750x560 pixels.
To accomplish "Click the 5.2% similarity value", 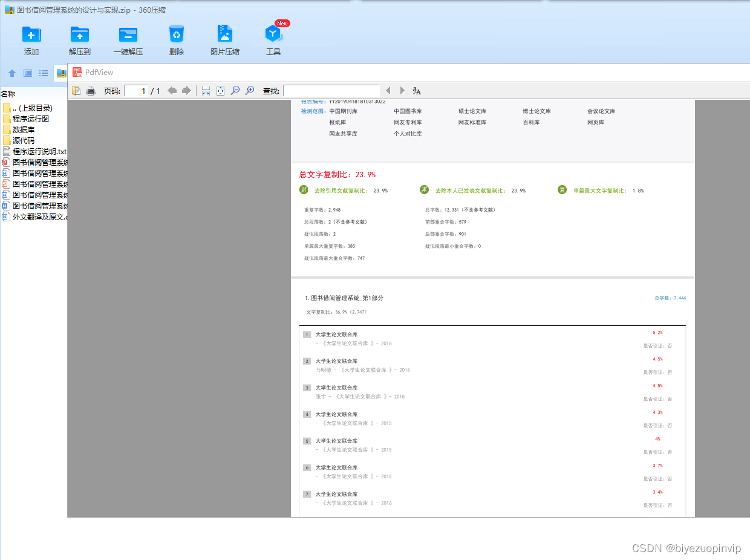I will coord(657,333).
